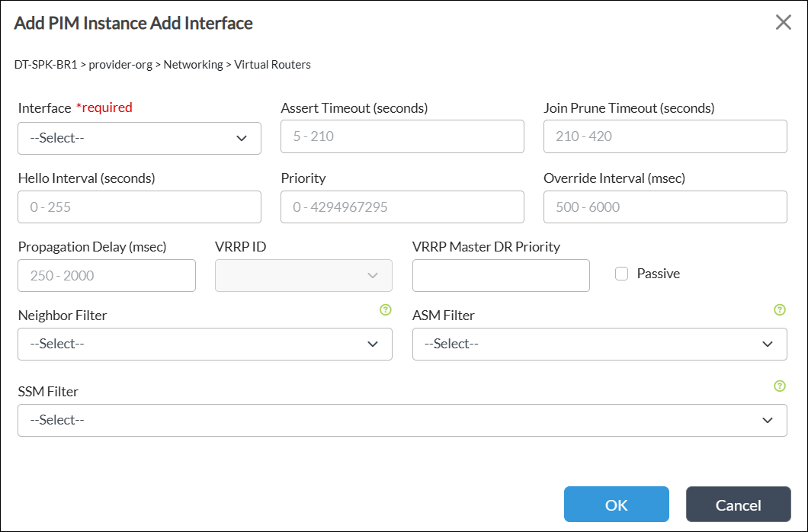Open the Neighbor Filter dropdown
The image size is (808, 532).
coord(204,344)
